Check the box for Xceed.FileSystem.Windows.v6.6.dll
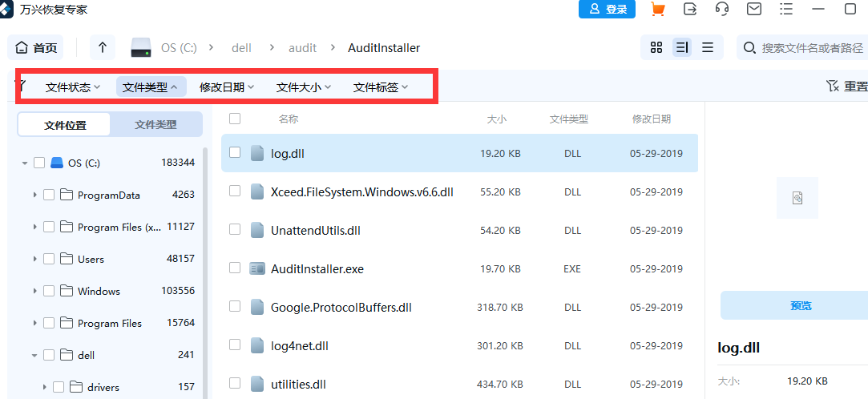Screen dimensions: 868x399 pos(235,191)
